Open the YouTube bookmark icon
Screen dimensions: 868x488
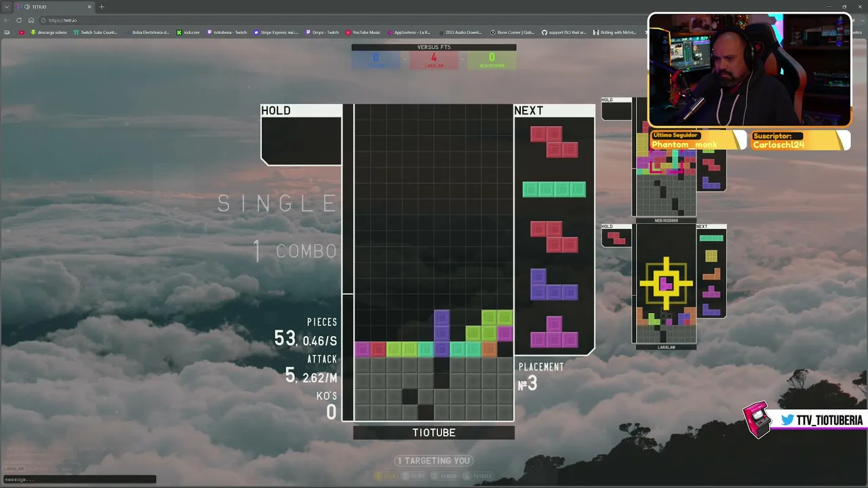point(22,33)
